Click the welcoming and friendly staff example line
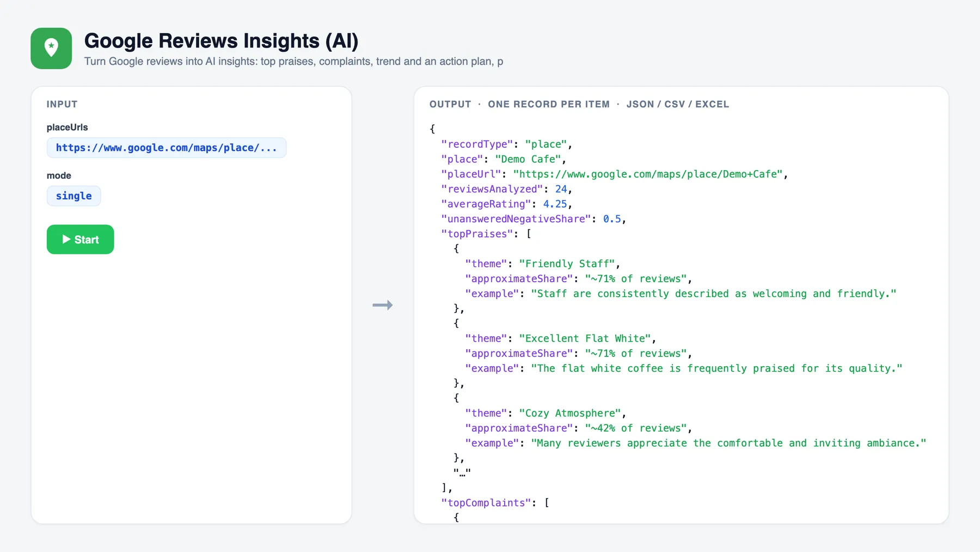The image size is (980, 552). coord(681,294)
